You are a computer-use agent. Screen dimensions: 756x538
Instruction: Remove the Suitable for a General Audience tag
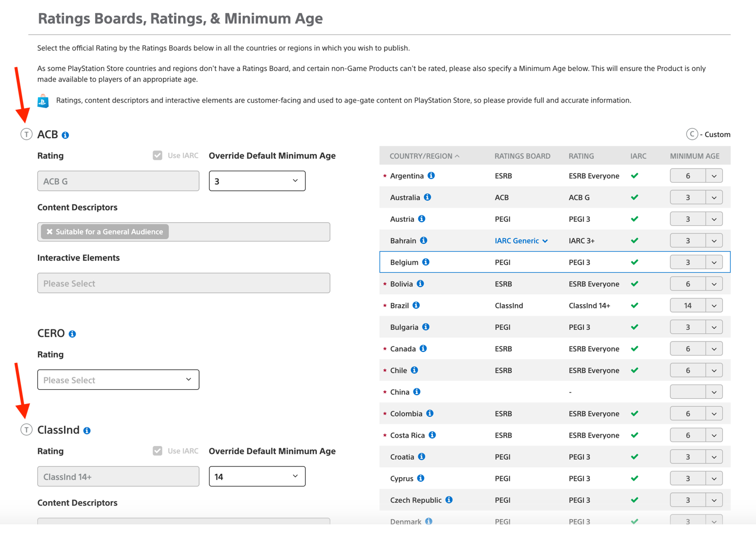pyautogui.click(x=49, y=232)
